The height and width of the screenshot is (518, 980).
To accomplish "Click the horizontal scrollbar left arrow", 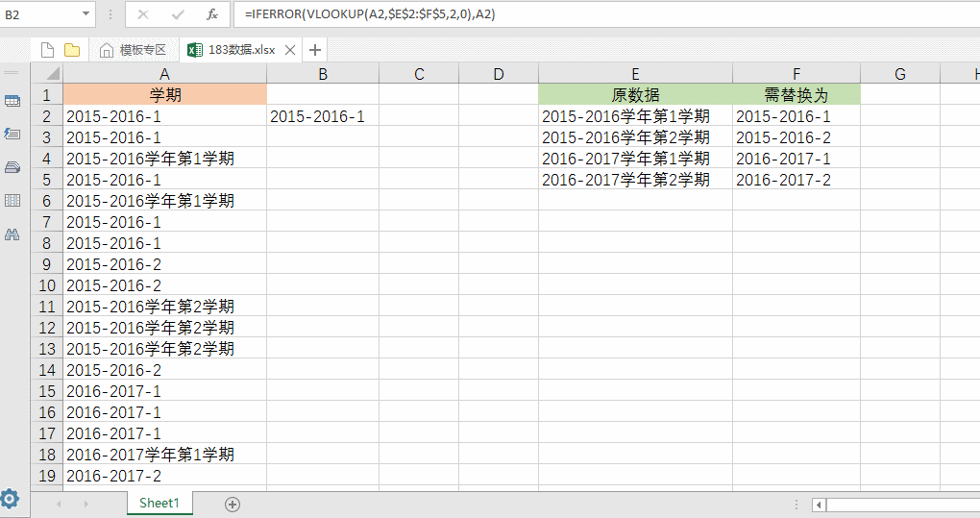I will 819,505.
